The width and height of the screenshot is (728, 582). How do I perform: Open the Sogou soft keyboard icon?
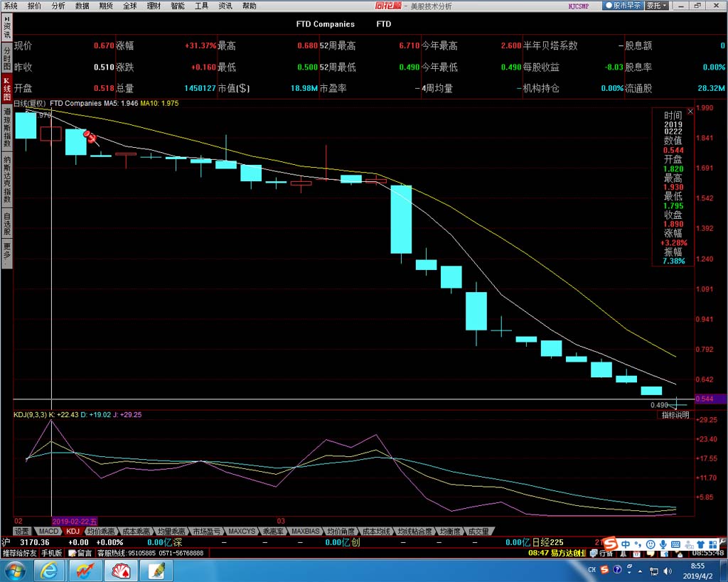coord(675,544)
